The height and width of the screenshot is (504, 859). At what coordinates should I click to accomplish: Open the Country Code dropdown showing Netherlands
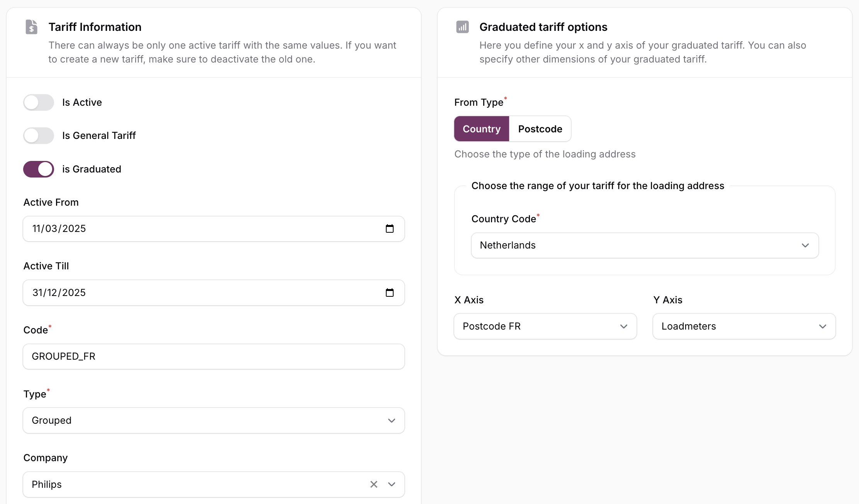[645, 245]
